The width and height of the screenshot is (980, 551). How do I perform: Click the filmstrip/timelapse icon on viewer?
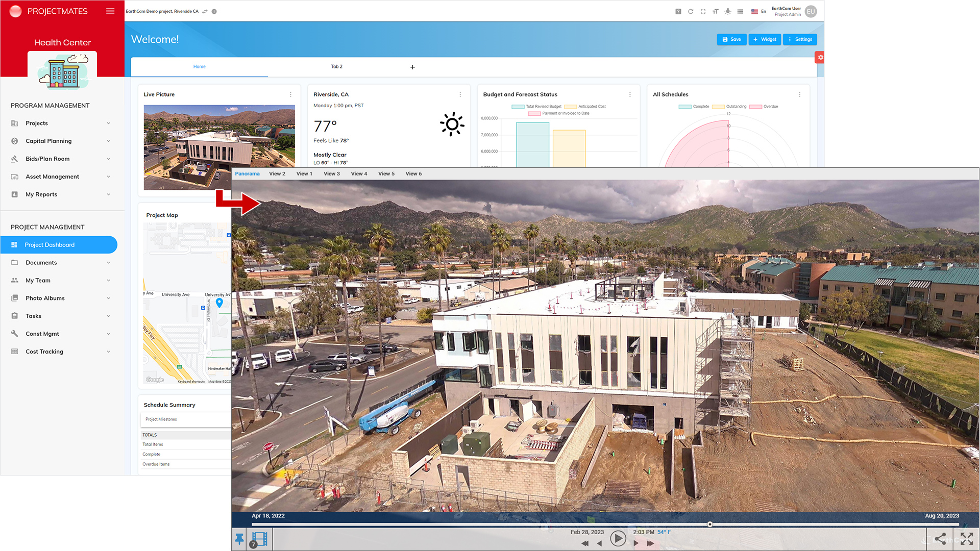pos(259,538)
